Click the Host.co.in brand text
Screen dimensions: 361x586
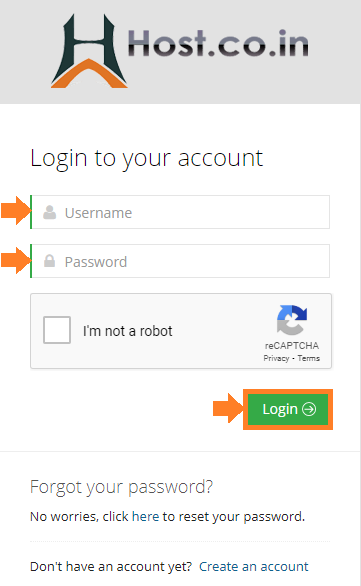click(218, 43)
